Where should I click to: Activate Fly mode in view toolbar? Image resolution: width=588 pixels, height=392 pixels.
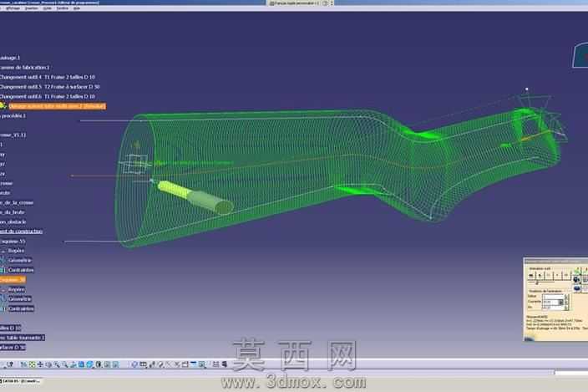click(x=23, y=364)
